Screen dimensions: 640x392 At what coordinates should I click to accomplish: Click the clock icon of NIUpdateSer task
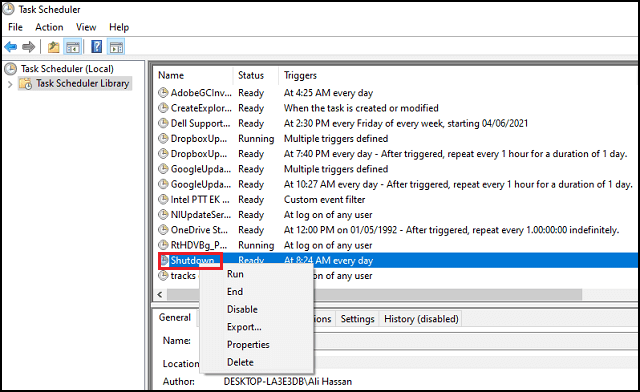pos(163,214)
